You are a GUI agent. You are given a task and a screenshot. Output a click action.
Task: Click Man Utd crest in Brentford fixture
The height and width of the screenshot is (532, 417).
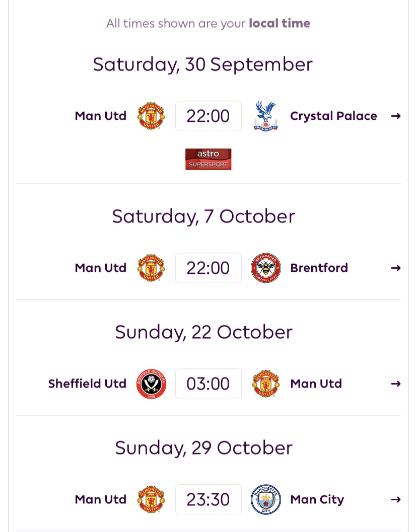tap(151, 268)
